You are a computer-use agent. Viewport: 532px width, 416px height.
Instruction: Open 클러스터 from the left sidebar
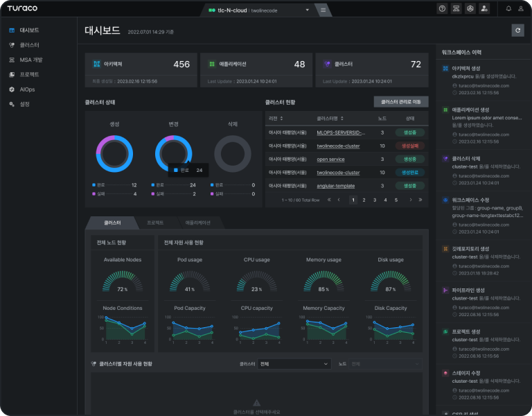[28, 45]
